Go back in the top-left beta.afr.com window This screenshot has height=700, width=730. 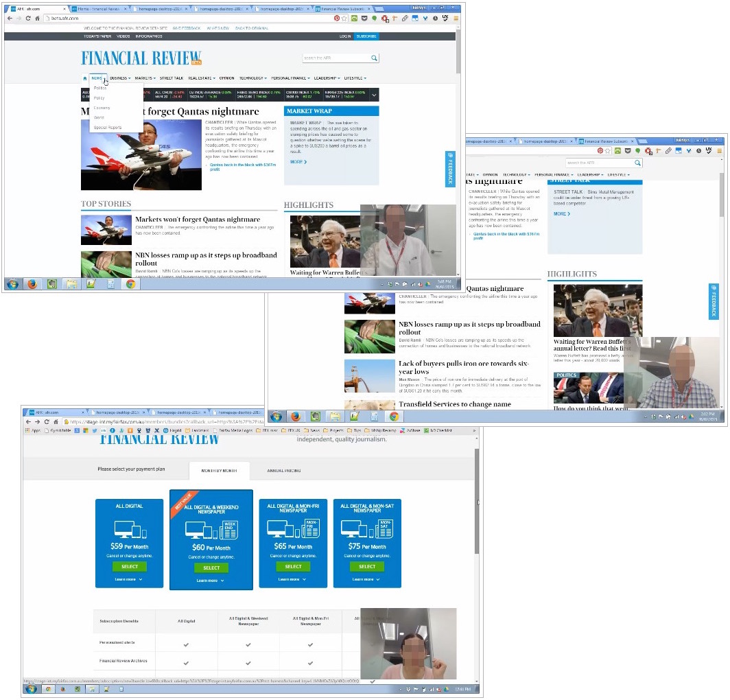point(10,18)
